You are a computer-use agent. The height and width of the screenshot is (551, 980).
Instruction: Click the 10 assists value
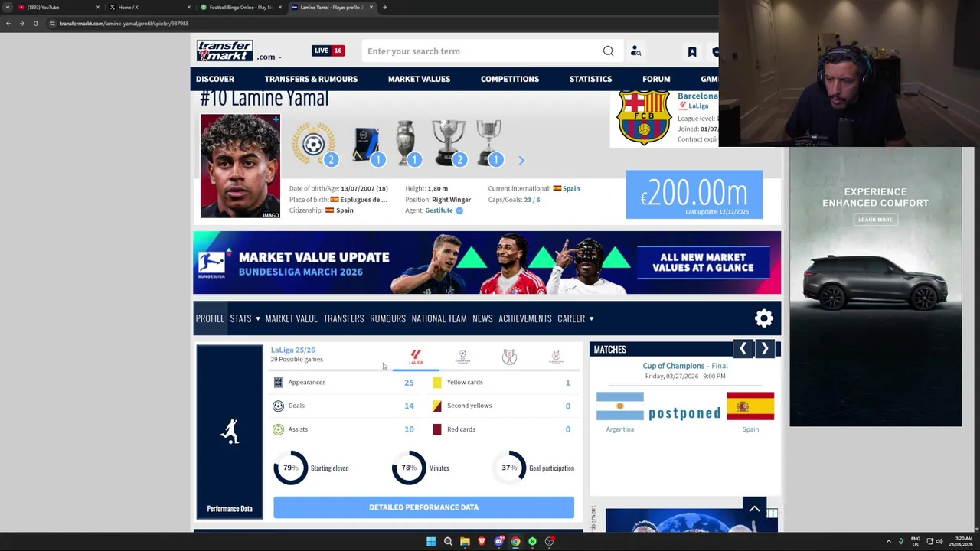tap(409, 429)
